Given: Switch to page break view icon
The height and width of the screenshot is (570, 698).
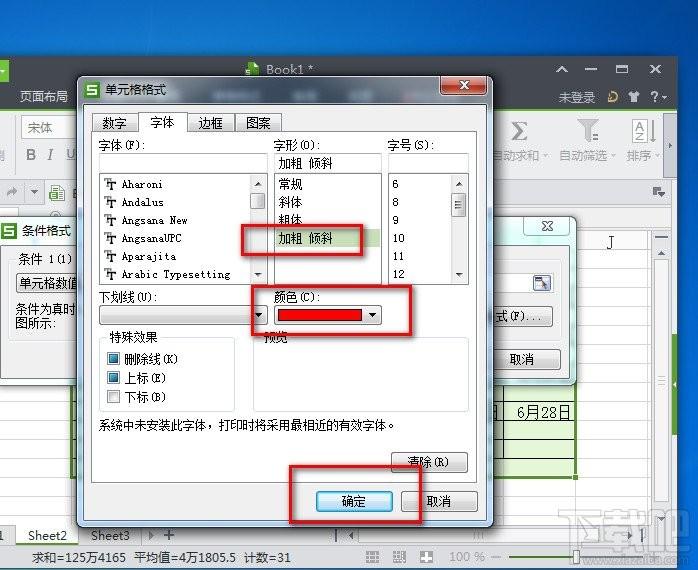Looking at the screenshot, I should [x=399, y=557].
